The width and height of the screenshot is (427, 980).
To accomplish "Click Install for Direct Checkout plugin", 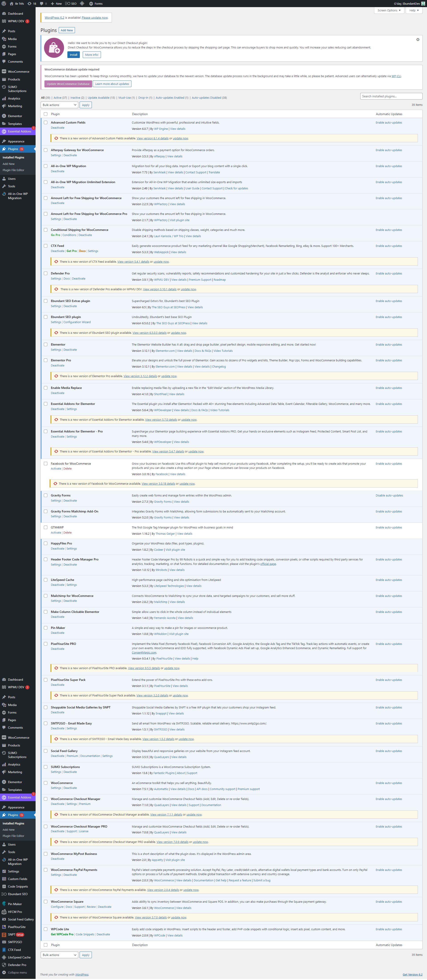I will click(x=73, y=55).
